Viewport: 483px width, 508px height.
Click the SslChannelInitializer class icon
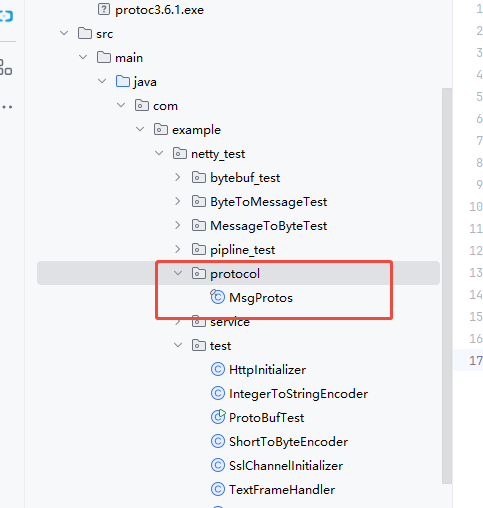(218, 465)
